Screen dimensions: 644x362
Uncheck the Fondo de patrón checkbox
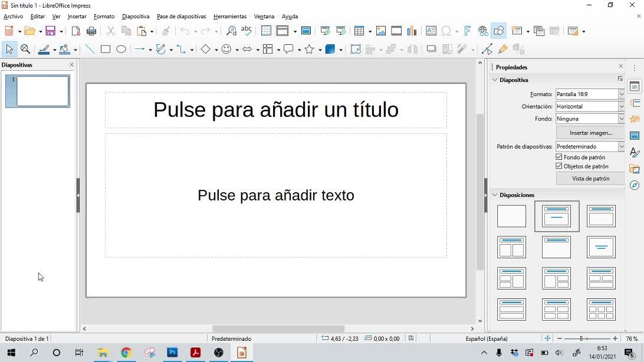(x=559, y=157)
